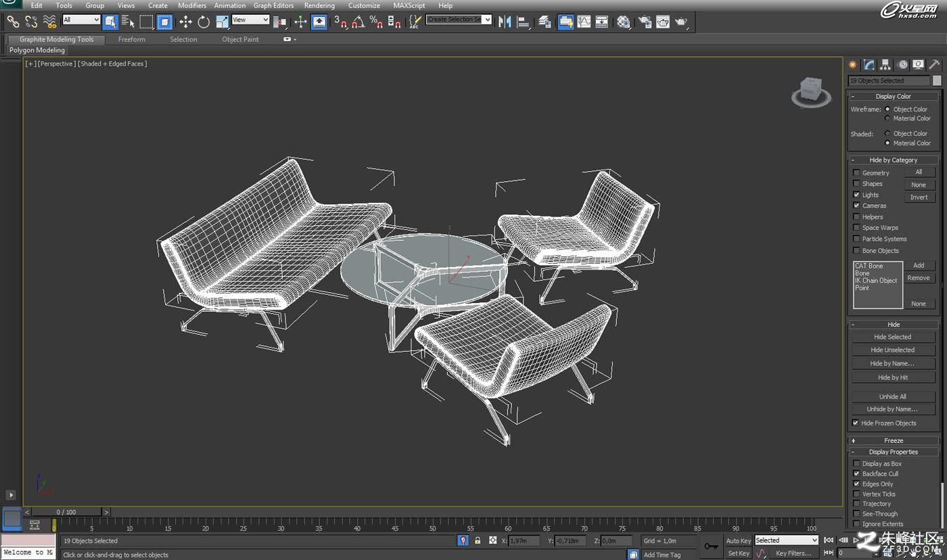Click the Select Object arrow tool
Screen dimensions: 947x560
point(111,22)
